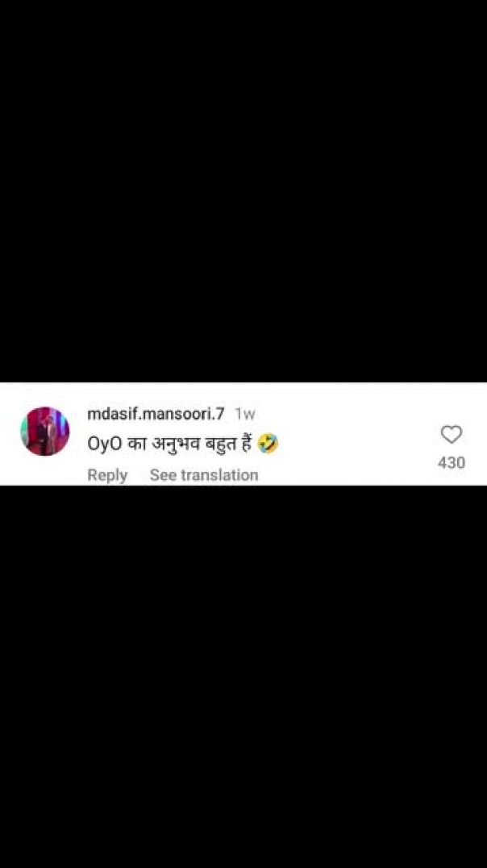The height and width of the screenshot is (868, 487).
Task: Tap the username mdasif.mansoori.7
Action: point(156,414)
